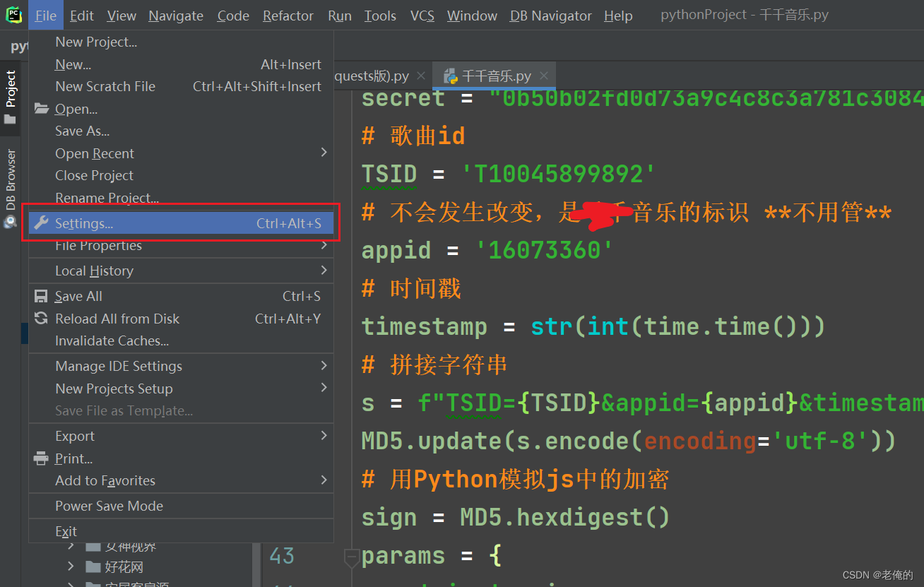Expand the Export submenu

tap(182, 436)
